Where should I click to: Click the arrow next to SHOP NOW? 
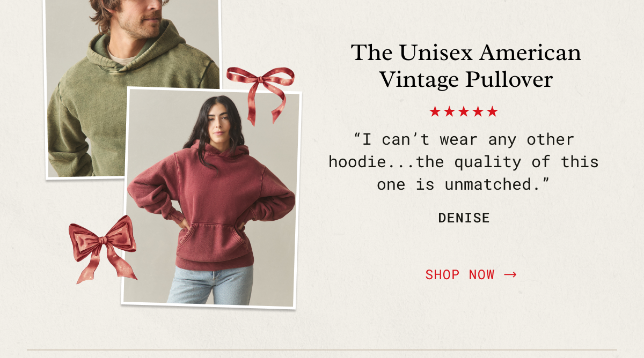[510, 275]
